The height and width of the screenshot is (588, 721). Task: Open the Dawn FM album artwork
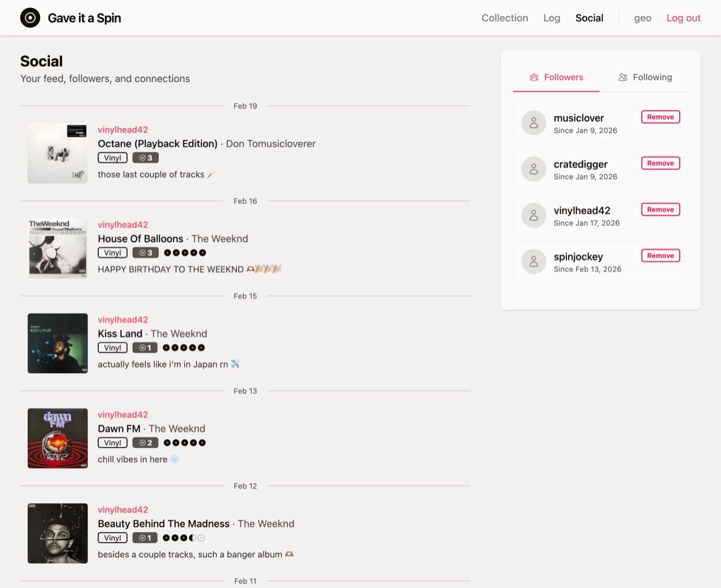(57, 438)
